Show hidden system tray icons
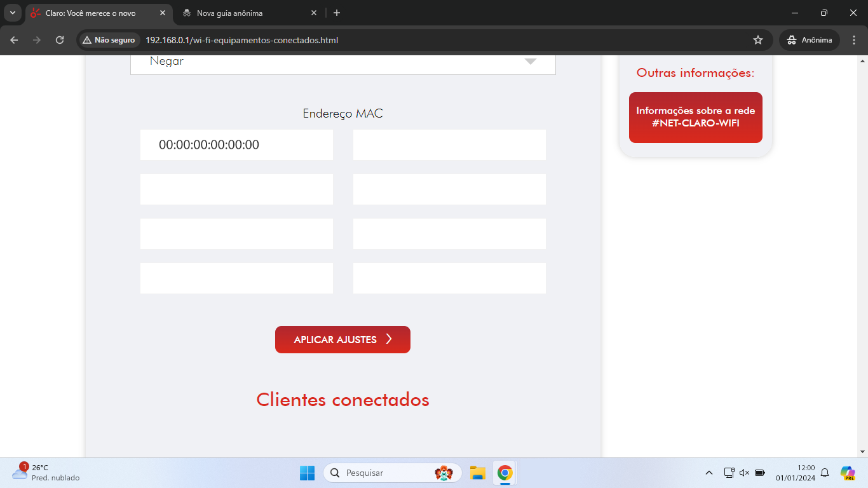 [709, 473]
